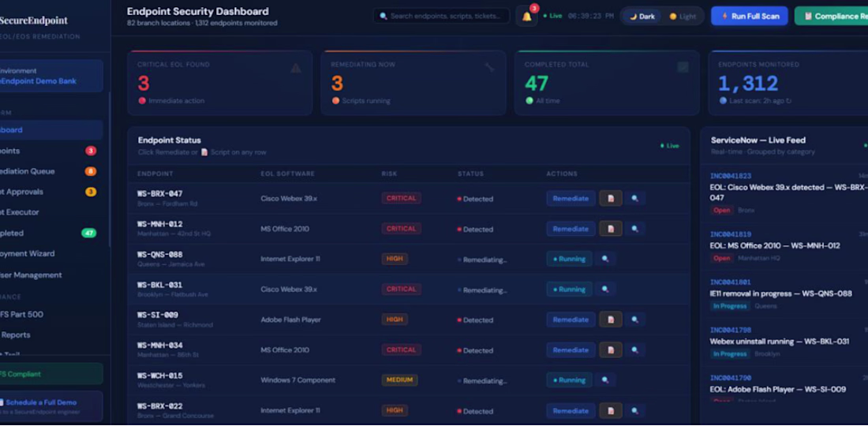Screen dimensions: 868x426
Task: Open the notifications bell icon
Action: click(x=526, y=16)
